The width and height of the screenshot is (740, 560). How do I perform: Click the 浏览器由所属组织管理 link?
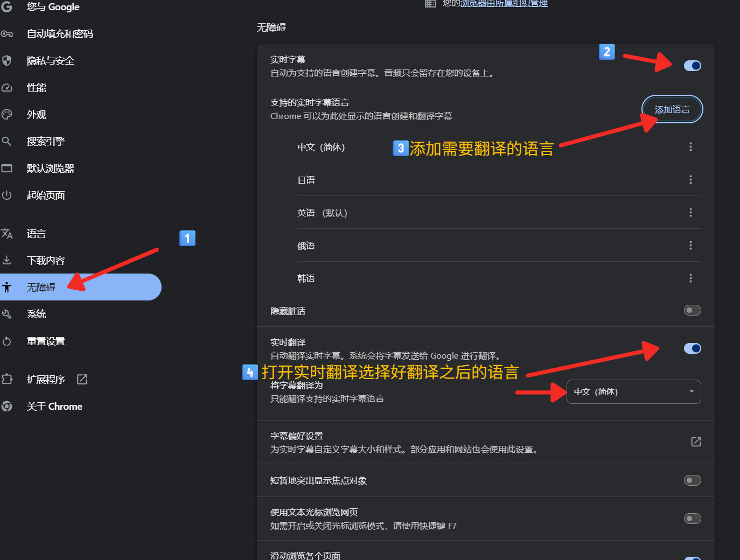pos(504,3)
